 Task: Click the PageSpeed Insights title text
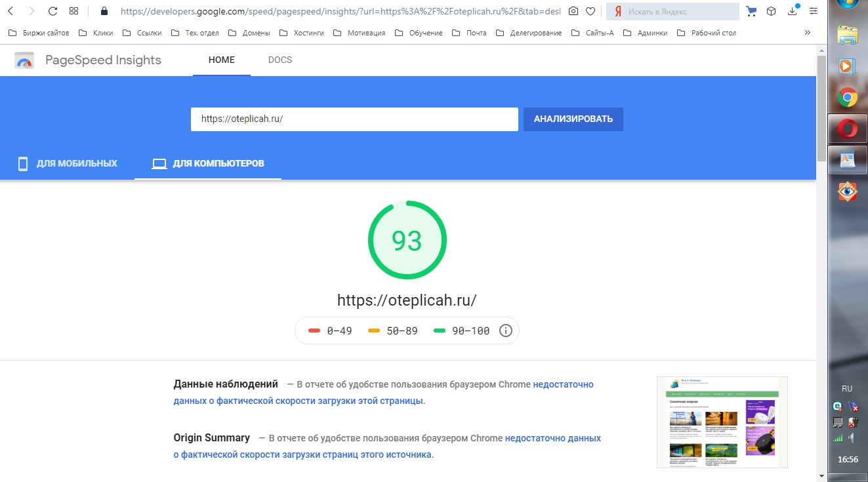point(103,60)
